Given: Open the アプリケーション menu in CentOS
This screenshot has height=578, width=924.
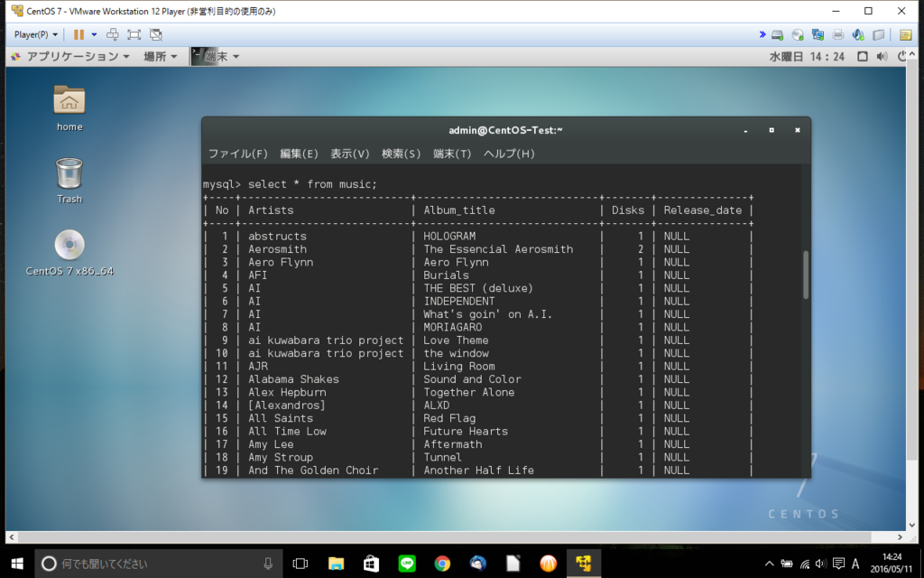Looking at the screenshot, I should tap(70, 57).
